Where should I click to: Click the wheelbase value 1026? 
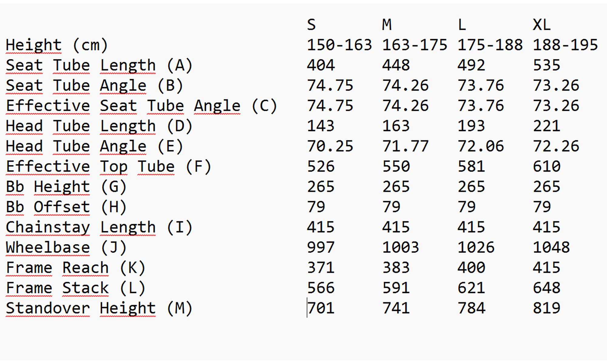pyautogui.click(x=476, y=248)
